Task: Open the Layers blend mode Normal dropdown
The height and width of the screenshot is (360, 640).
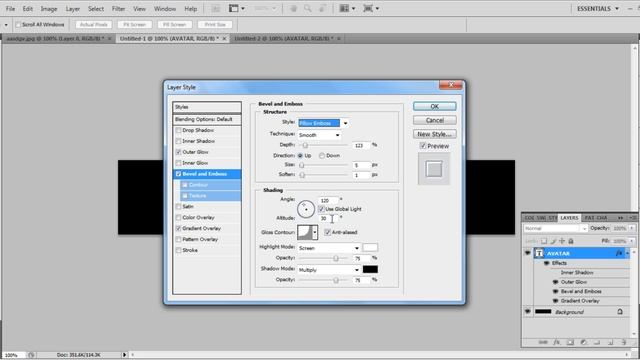Action: 556,229
